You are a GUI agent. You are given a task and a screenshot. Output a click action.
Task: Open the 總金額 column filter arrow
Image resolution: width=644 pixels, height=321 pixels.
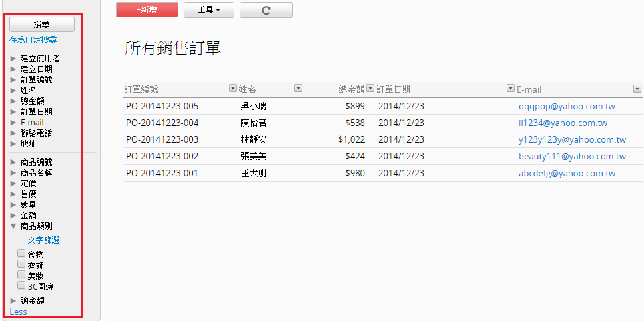370,88
